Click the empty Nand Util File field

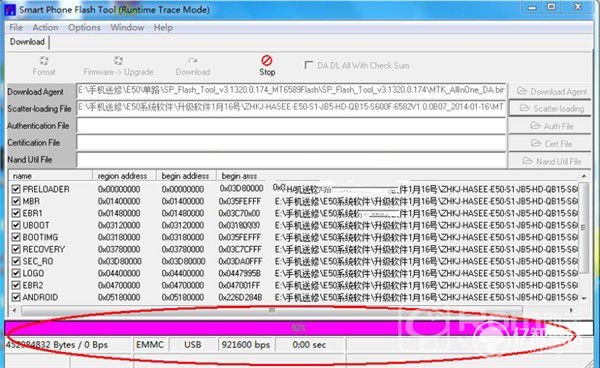coord(291,160)
